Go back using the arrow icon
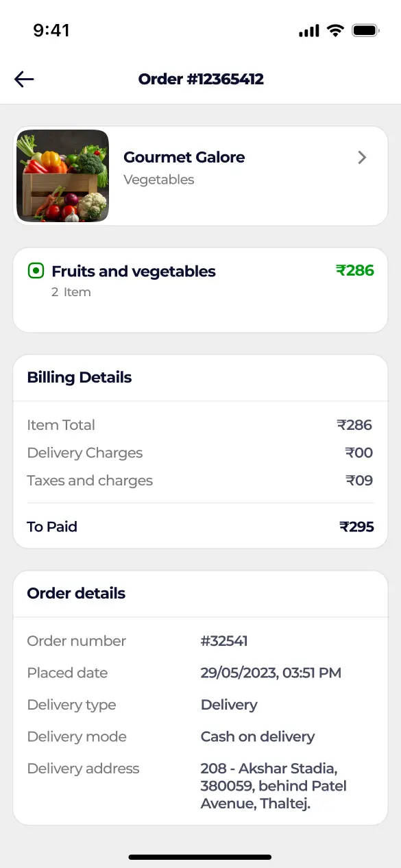The width and height of the screenshot is (401, 868). (x=24, y=80)
